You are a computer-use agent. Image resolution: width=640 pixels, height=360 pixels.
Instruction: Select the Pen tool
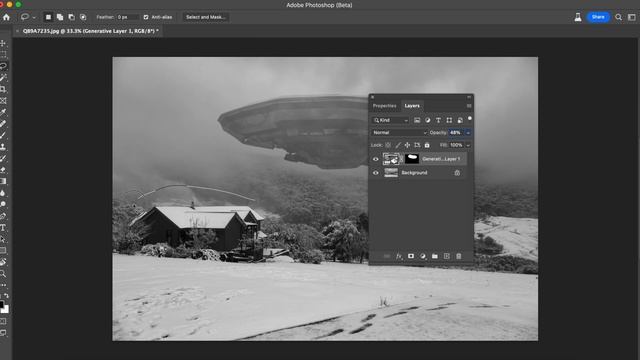coord(3,216)
